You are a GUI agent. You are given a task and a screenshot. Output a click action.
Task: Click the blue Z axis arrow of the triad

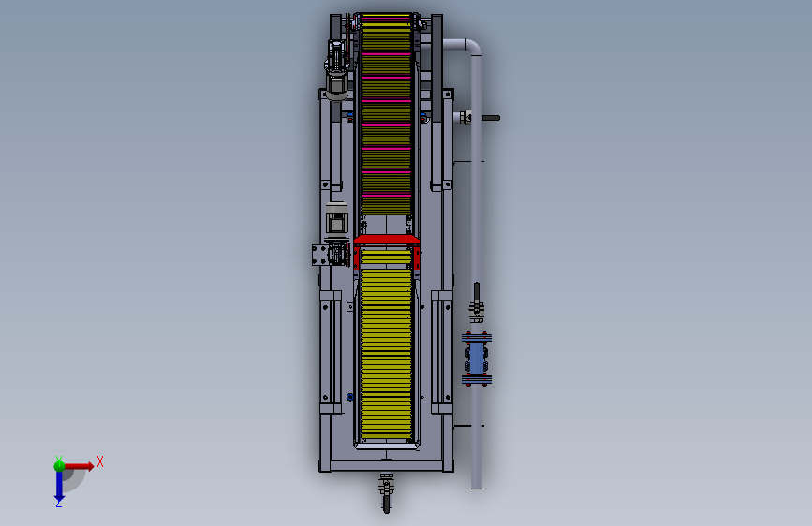(59, 486)
